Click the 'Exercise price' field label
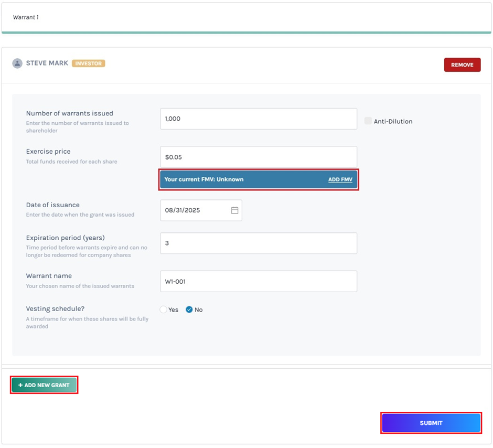Viewport: 493px width, 448px height. tap(48, 152)
